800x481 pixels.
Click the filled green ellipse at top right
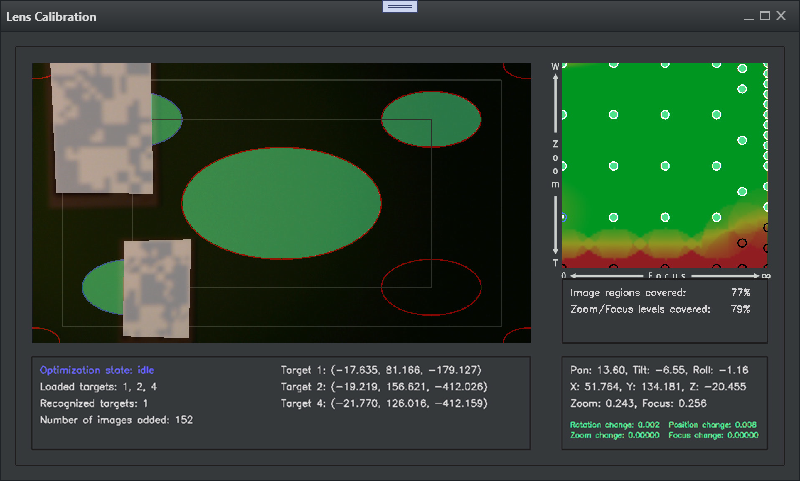click(x=431, y=119)
